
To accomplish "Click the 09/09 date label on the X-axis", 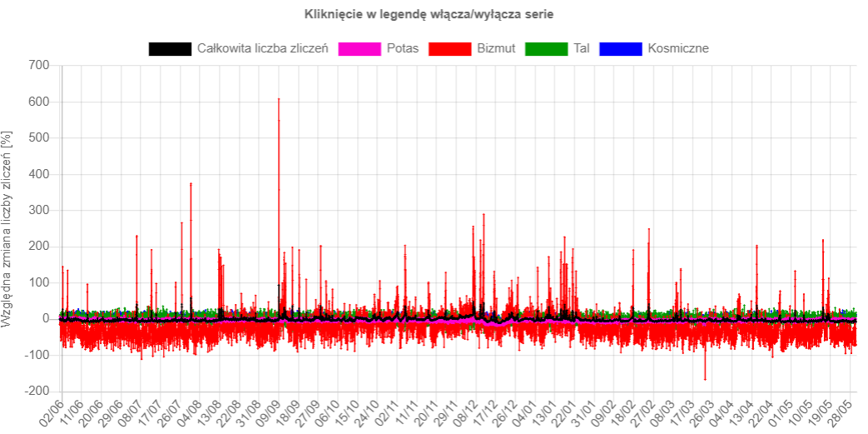I will pyautogui.click(x=268, y=414).
